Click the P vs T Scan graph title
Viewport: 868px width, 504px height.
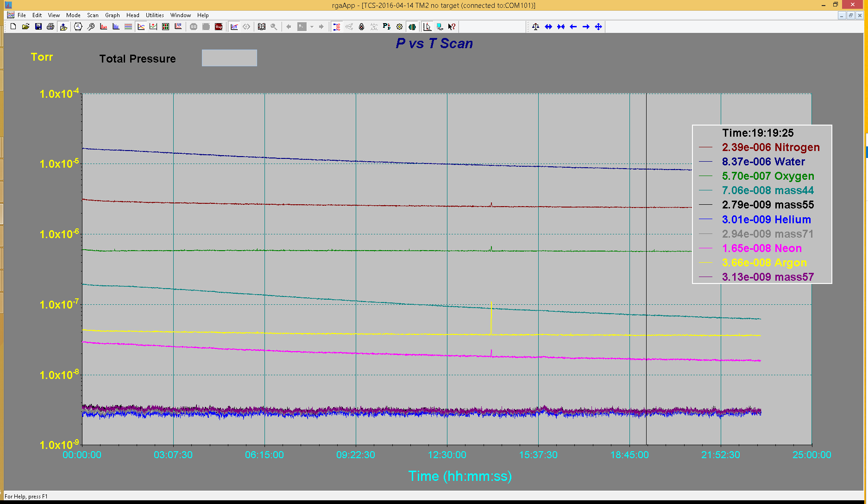click(x=434, y=44)
